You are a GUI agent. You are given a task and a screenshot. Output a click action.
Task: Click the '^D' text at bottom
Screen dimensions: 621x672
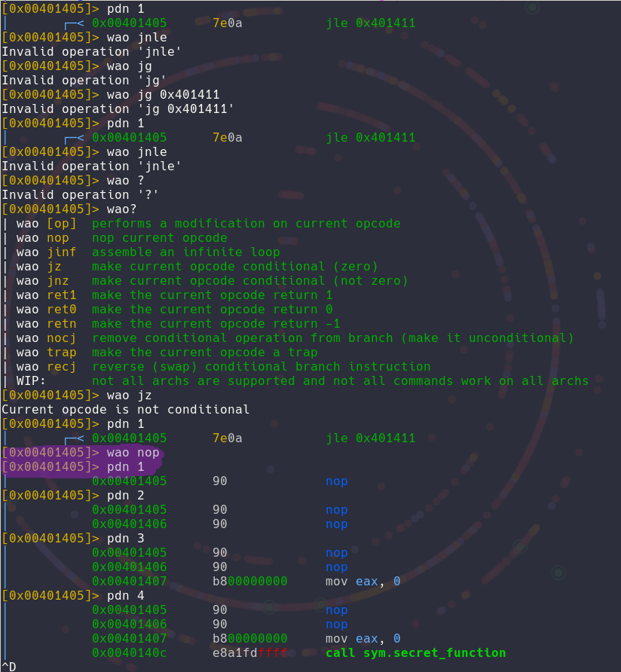[9, 666]
